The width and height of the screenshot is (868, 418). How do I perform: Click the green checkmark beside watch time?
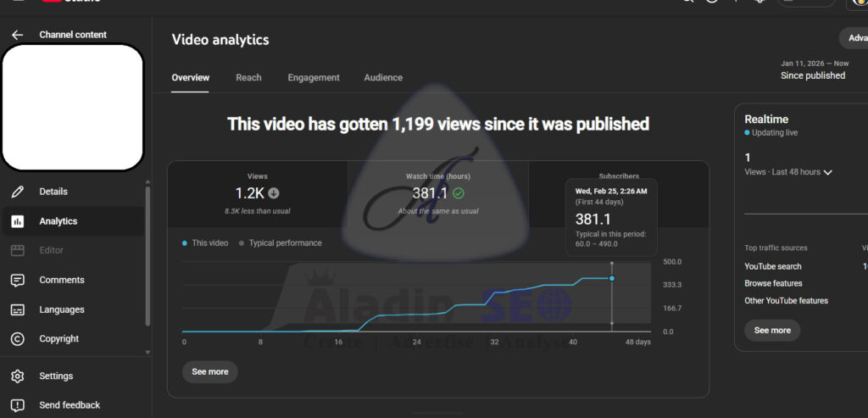point(459,193)
